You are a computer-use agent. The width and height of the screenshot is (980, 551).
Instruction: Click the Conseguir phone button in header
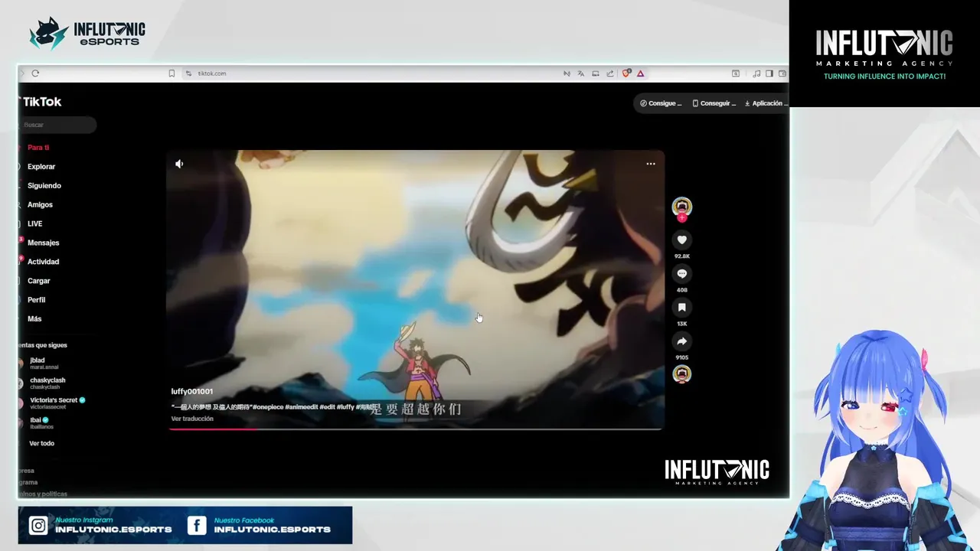[x=714, y=103]
